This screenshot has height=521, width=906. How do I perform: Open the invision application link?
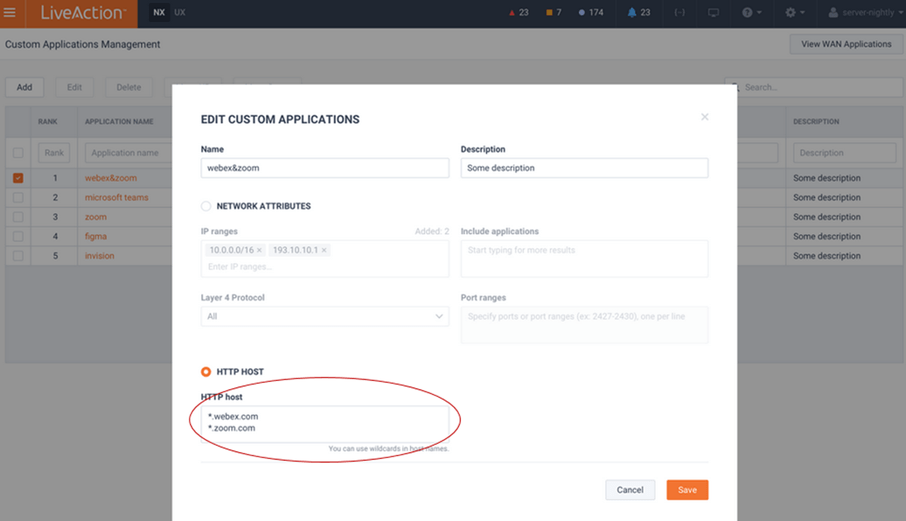coord(99,255)
